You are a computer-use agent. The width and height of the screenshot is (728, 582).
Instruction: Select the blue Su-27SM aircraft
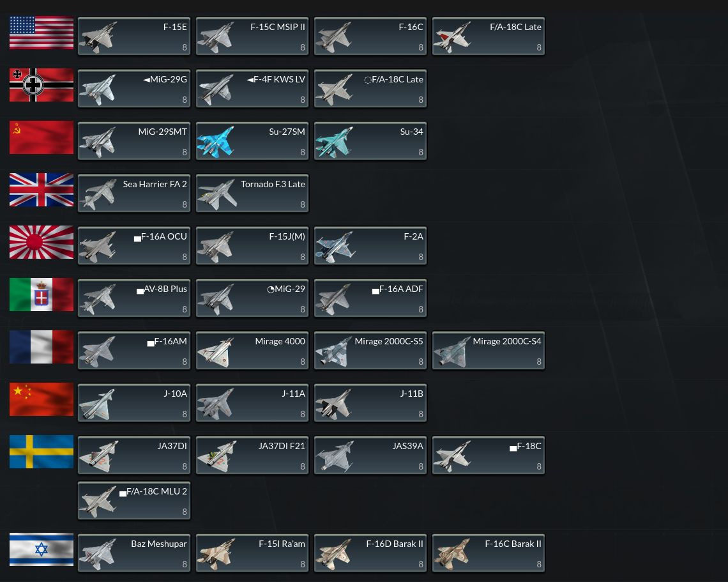pos(252,141)
